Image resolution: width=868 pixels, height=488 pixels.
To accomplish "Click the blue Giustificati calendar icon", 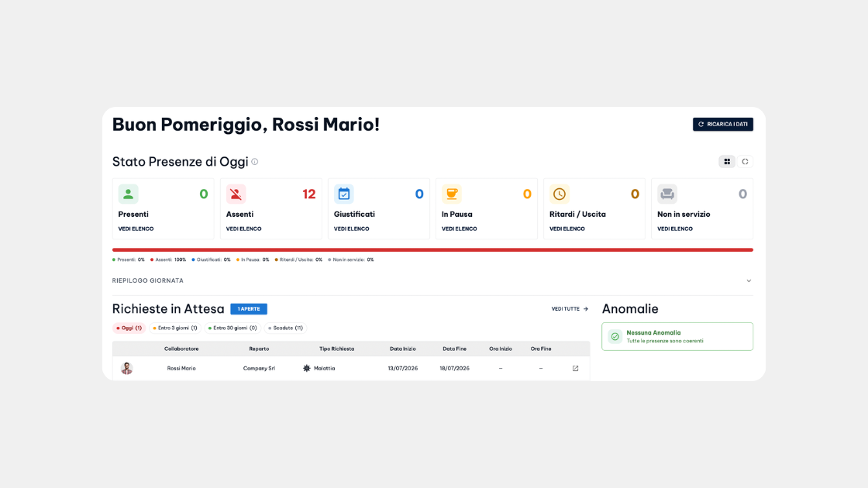I will [344, 194].
